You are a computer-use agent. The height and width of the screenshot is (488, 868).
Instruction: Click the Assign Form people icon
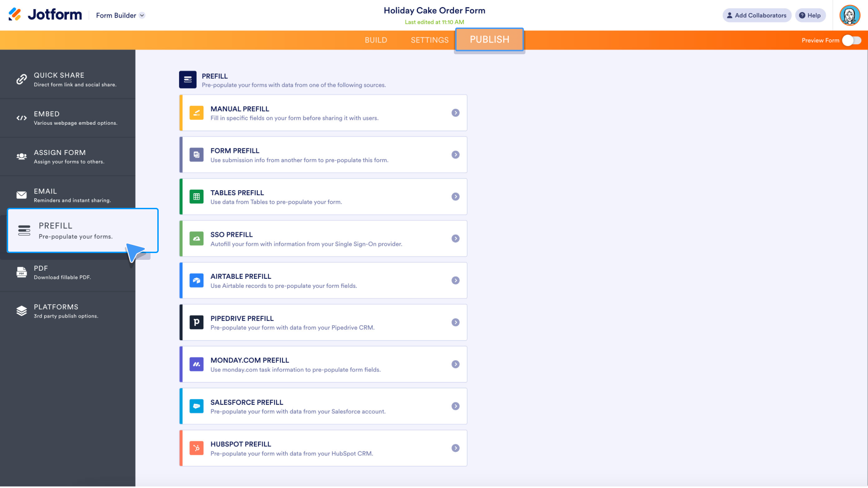click(21, 156)
